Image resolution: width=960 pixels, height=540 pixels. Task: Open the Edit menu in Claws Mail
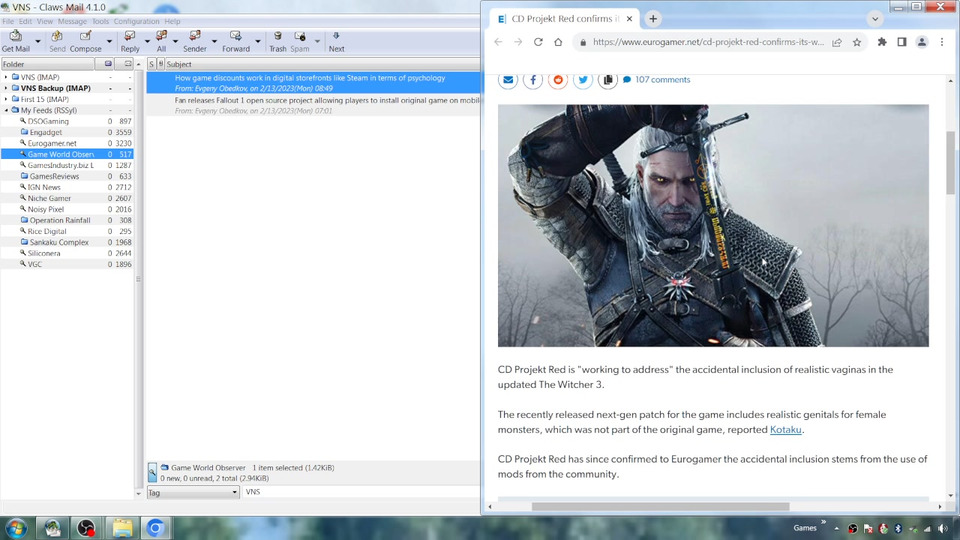[25, 21]
